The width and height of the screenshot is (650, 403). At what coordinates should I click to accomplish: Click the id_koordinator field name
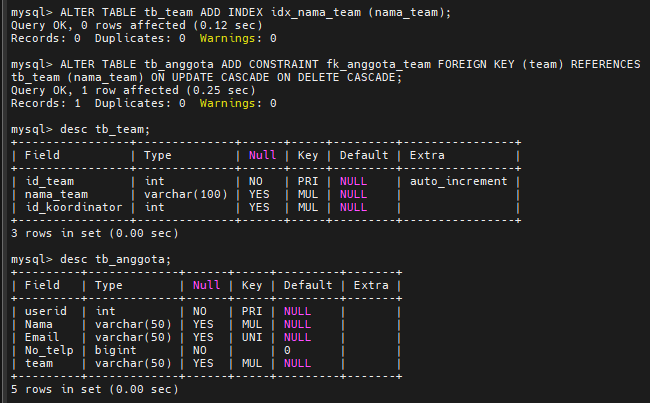(74, 207)
